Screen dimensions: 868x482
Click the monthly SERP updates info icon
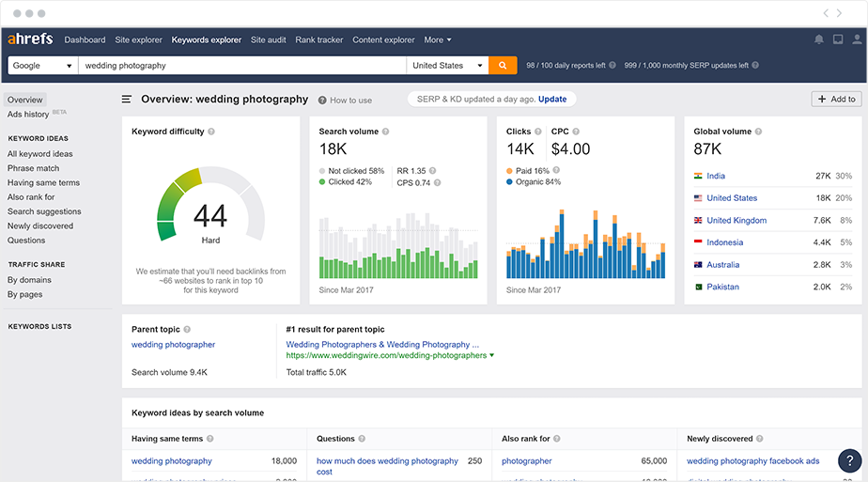pyautogui.click(x=755, y=65)
